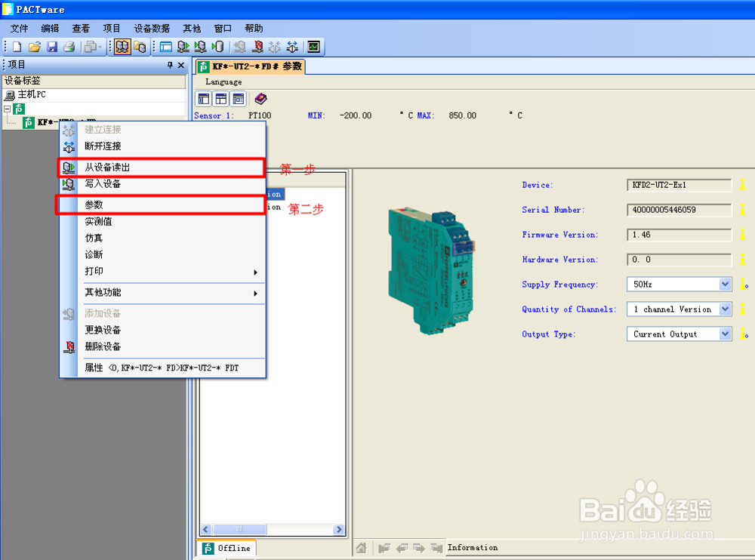Select 主机PC in the project tree
755x560 pixels.
[32, 94]
